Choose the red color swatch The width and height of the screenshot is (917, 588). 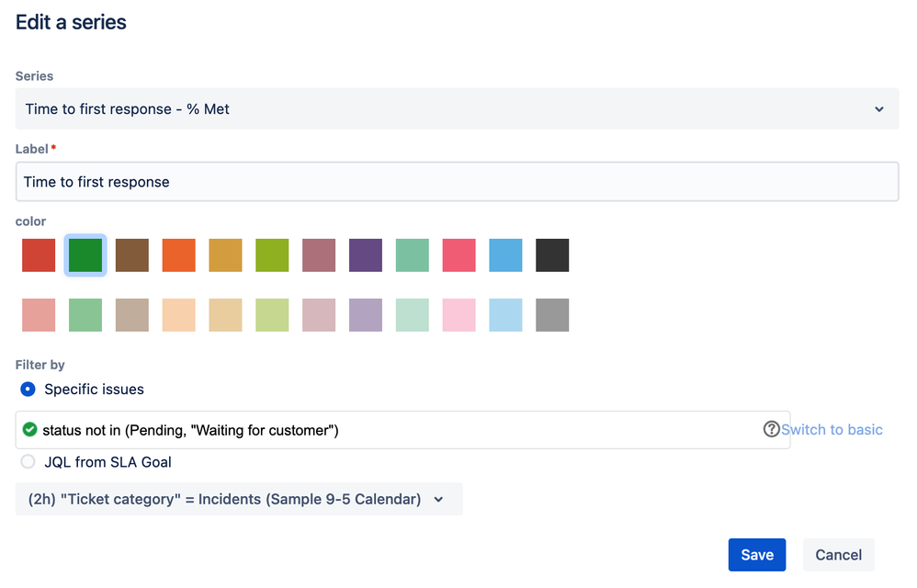39,255
